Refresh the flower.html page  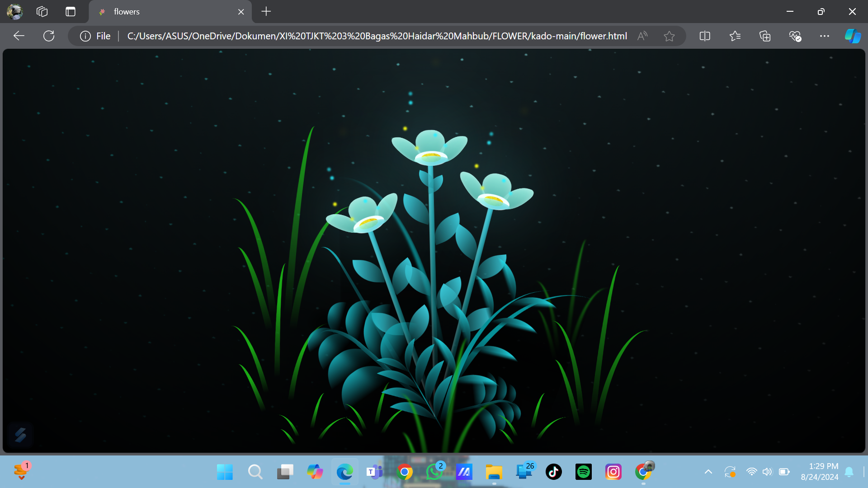tap(49, 36)
